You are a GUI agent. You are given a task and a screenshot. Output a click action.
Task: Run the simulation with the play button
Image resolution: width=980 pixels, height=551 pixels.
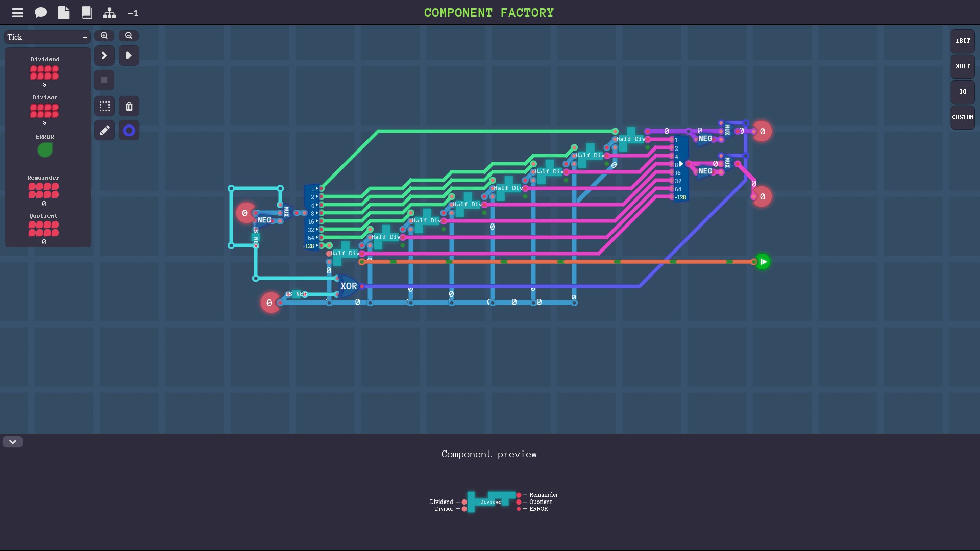point(129,55)
